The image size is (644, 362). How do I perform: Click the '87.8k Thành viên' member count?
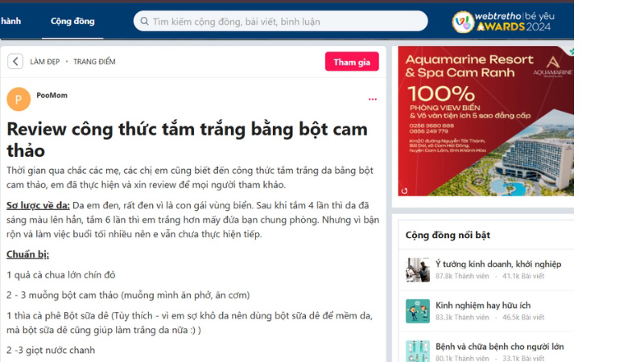tap(462, 276)
